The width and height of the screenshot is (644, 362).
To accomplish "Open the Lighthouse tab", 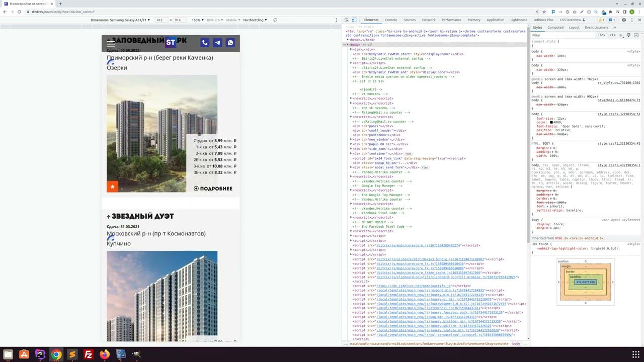I will (519, 20).
